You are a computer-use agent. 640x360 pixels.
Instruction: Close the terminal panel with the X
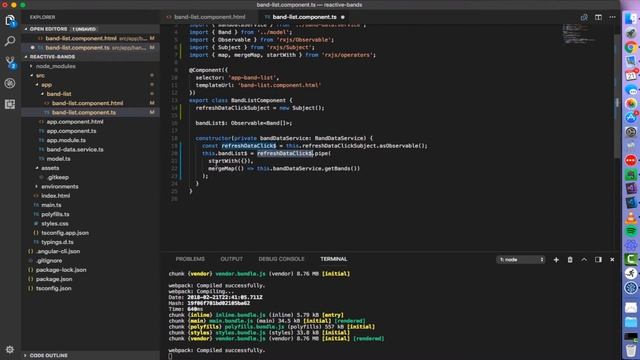[x=612, y=260]
